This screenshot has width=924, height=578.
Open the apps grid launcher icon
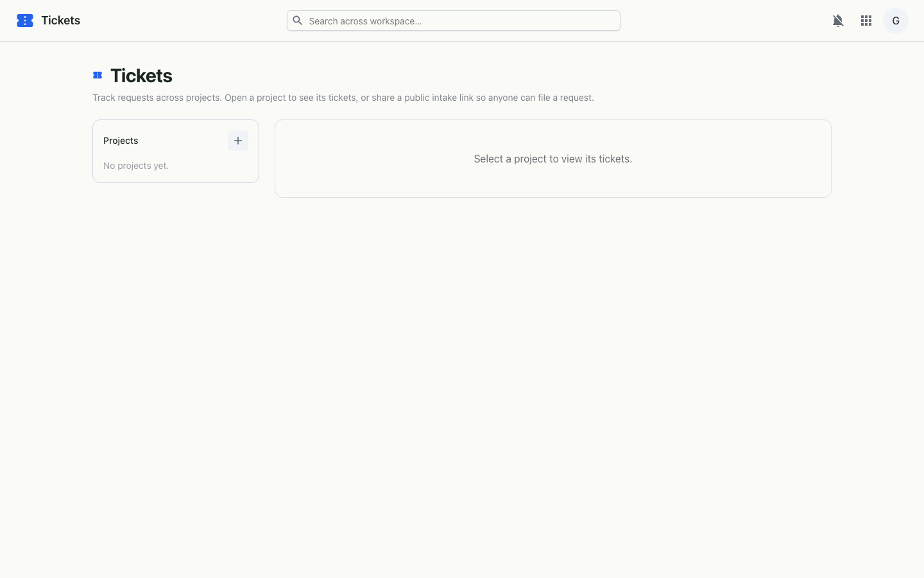tap(866, 21)
